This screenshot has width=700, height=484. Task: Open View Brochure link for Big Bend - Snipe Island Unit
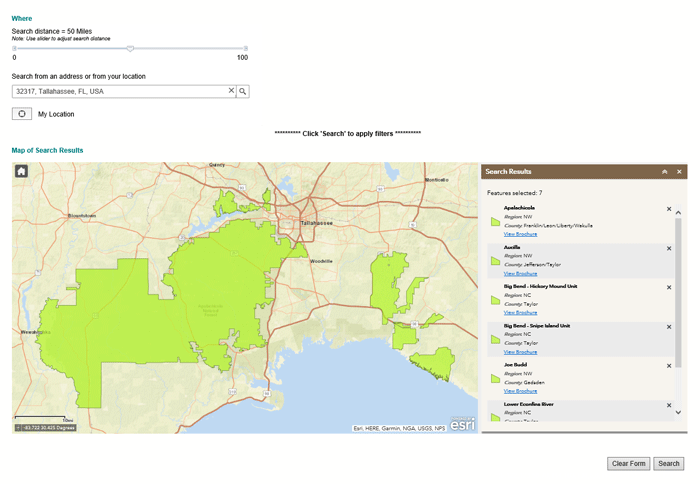(x=520, y=352)
